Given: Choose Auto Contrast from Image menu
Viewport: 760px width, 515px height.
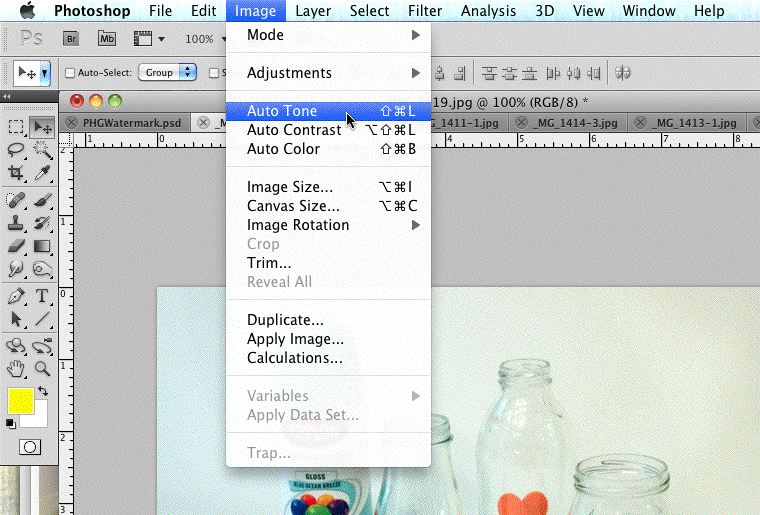Looking at the screenshot, I should 329,130.
